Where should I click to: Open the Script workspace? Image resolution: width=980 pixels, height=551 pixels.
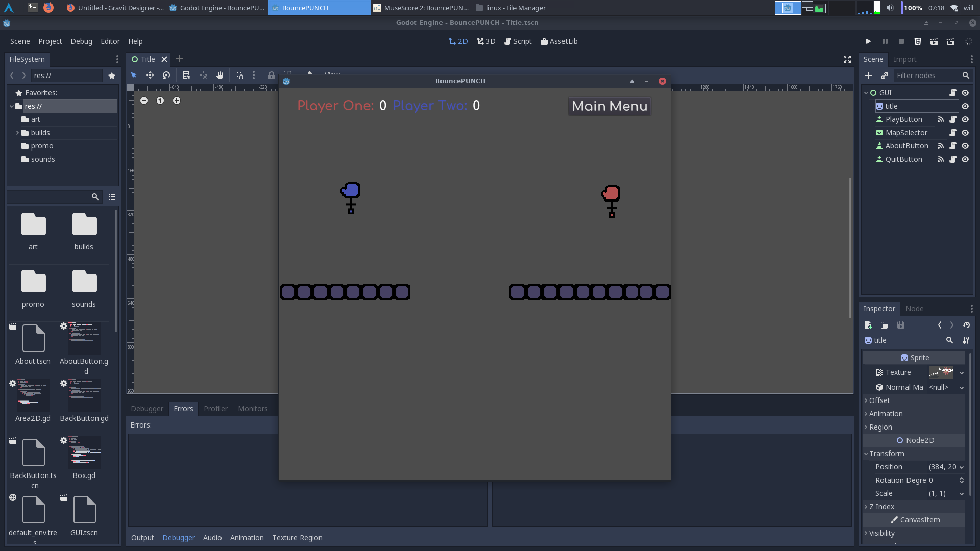pos(518,41)
